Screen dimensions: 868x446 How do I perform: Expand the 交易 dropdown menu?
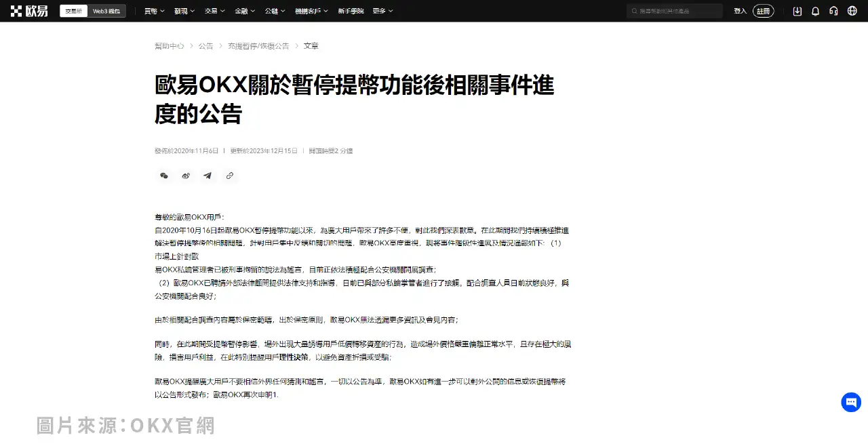click(x=214, y=11)
